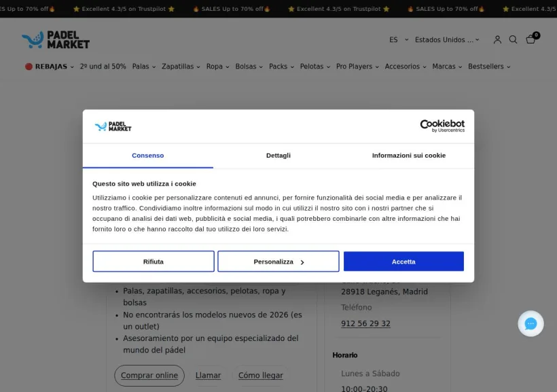Open the user account icon
Screen dimensions: 557x392
pos(497,39)
